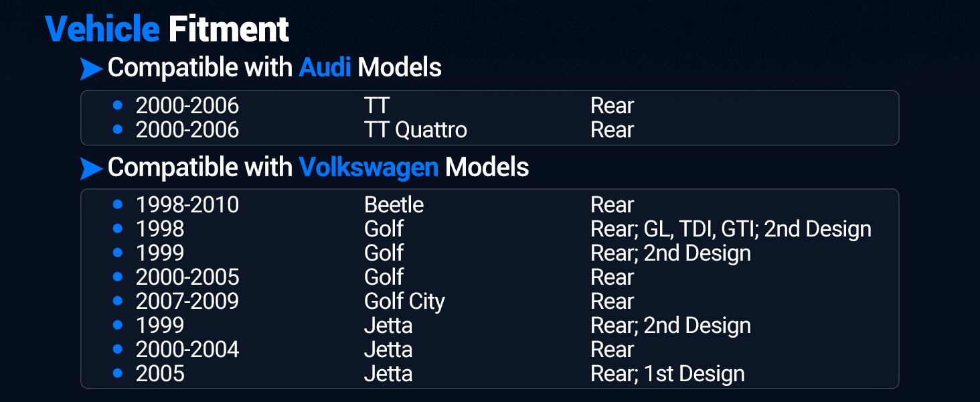Click the blue Audi word in heading
Image resolution: width=980 pixels, height=402 pixels.
(x=325, y=68)
